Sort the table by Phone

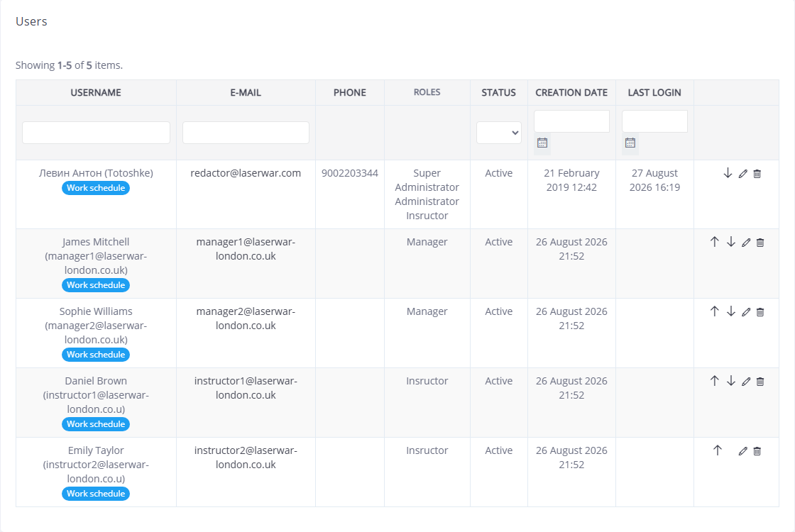350,93
